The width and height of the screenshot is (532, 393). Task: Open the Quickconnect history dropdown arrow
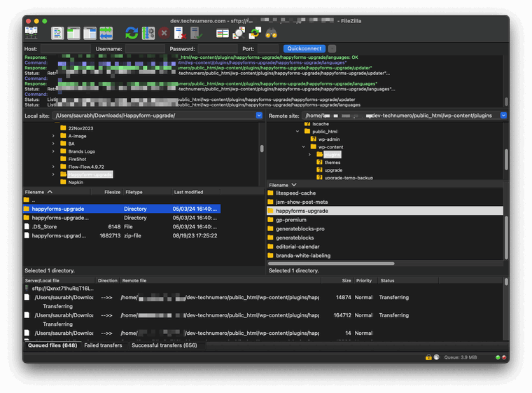(x=332, y=48)
